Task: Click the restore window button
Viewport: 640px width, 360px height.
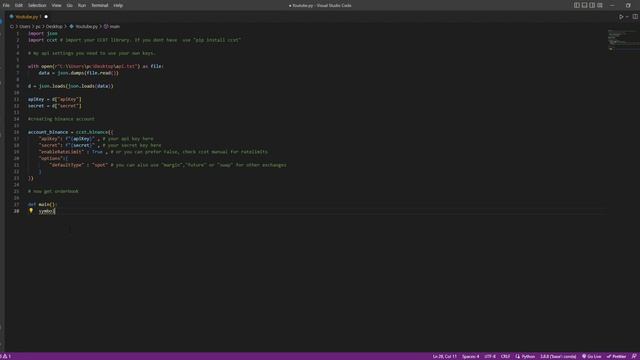Action: coord(628,5)
